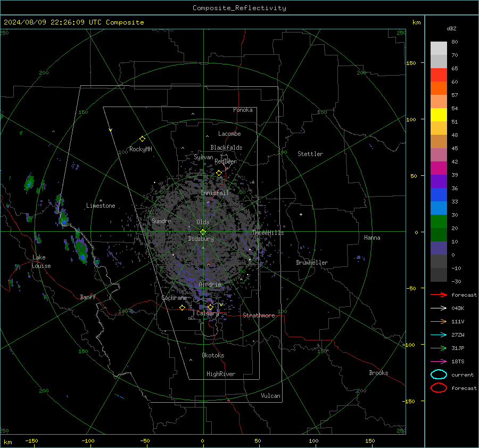
Task: Click the red 'forecast' ellipse legend icon
Action: 439,388
